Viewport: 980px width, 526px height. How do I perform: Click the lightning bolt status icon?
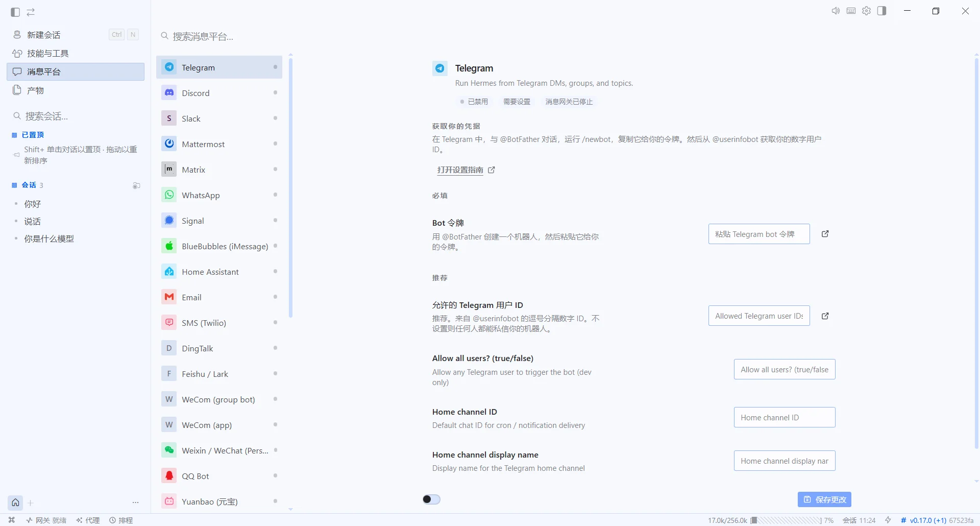(x=888, y=520)
